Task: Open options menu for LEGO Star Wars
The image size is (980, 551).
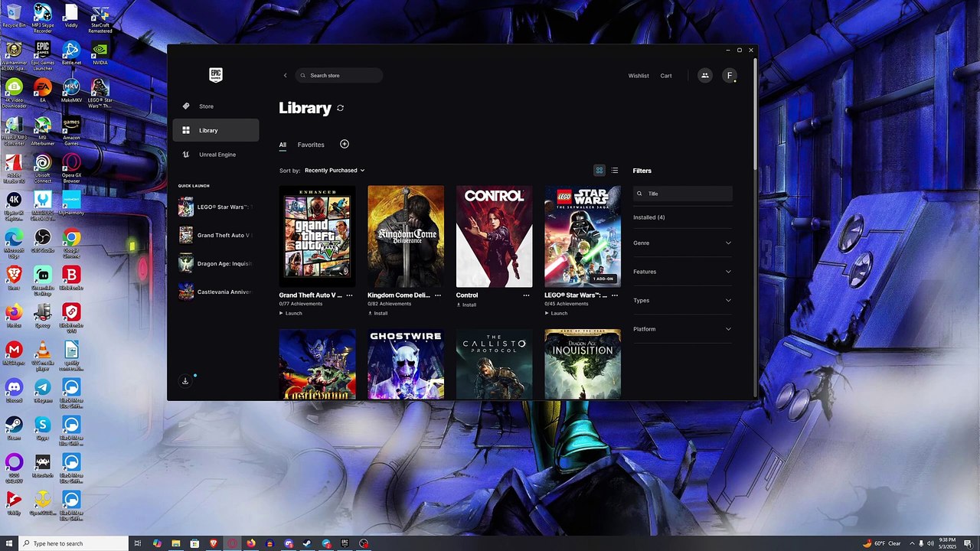Action: pos(615,295)
